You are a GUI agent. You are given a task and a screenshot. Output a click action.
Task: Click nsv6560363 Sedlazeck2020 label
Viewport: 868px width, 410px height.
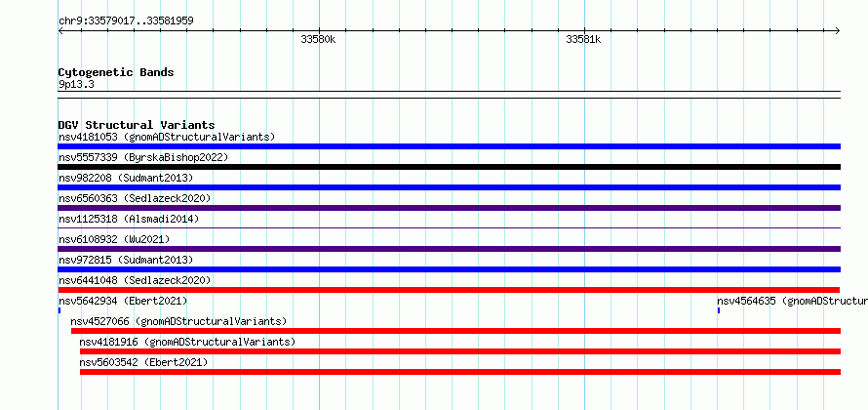[135, 198]
